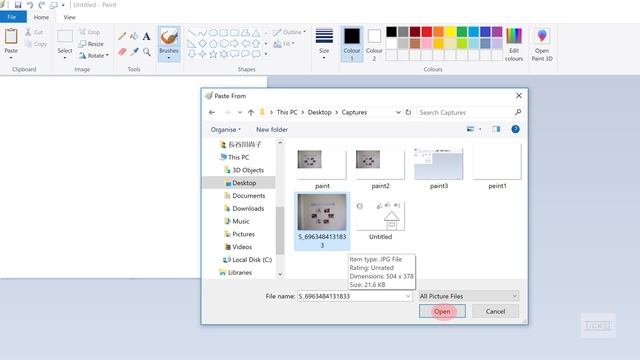Pick the yellow colour swatch
Viewport: 640px width, 360px height.
click(x=450, y=32)
